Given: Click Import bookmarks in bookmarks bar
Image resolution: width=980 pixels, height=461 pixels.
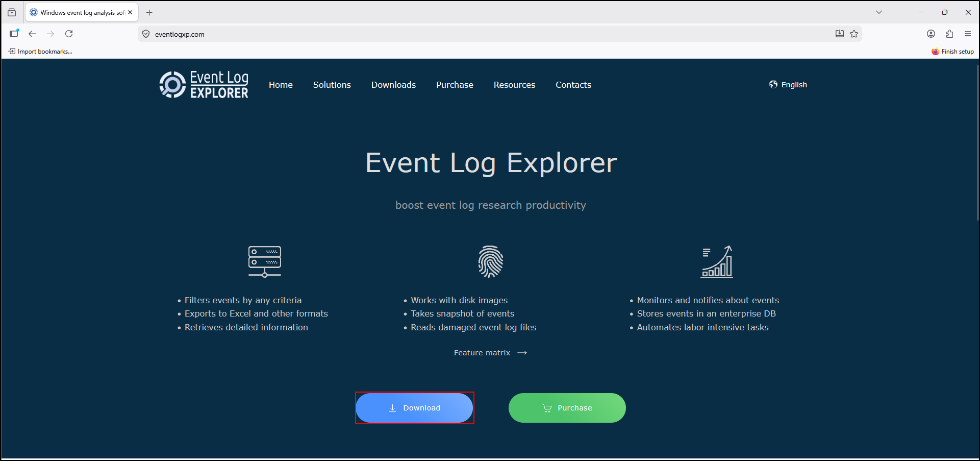Looking at the screenshot, I should (x=40, y=52).
